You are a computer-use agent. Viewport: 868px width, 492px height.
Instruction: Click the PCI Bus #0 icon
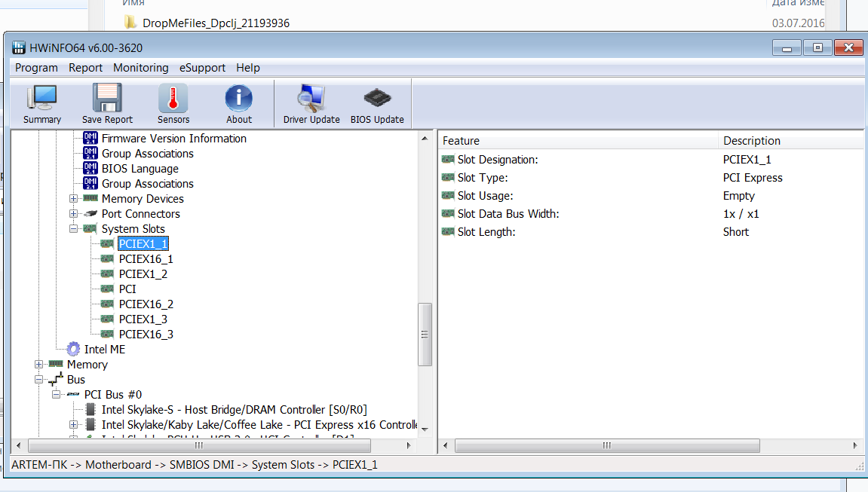[73, 394]
